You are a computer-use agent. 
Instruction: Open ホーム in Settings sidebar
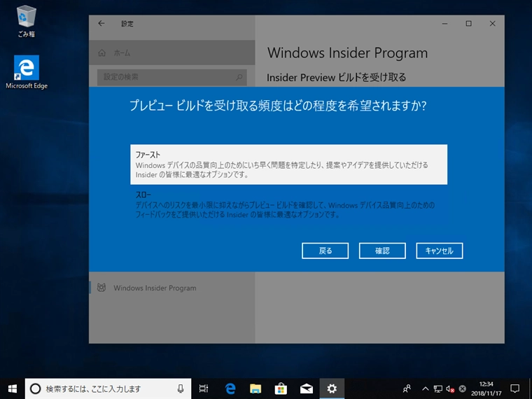click(172, 52)
